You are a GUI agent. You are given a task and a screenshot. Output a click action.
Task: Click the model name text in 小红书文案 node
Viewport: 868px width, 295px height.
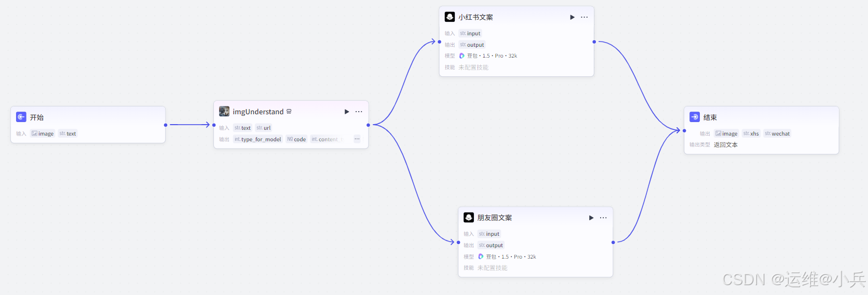pos(492,56)
